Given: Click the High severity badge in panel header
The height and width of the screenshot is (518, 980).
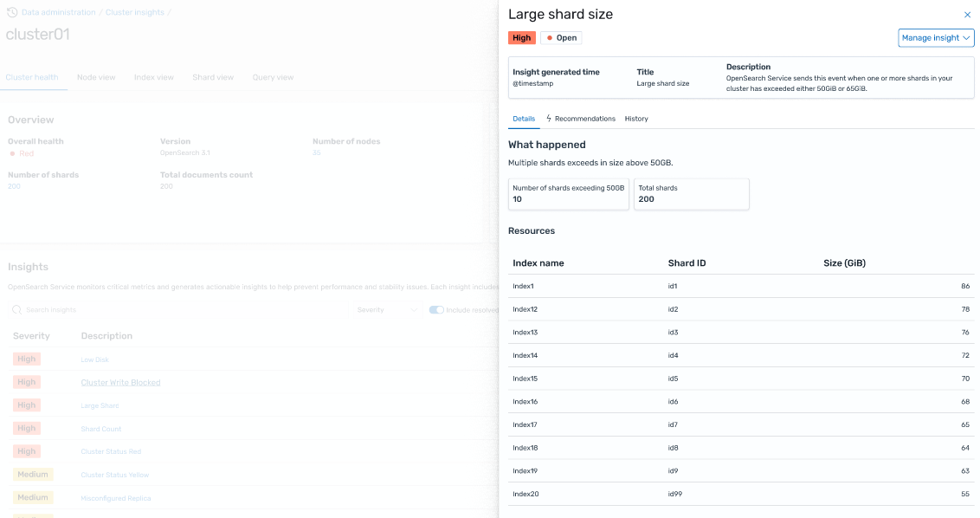Looking at the screenshot, I should (x=521, y=38).
